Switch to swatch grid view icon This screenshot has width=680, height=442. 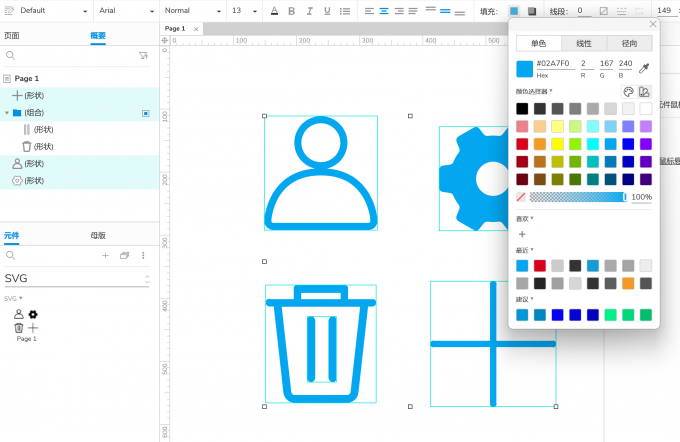(x=644, y=92)
